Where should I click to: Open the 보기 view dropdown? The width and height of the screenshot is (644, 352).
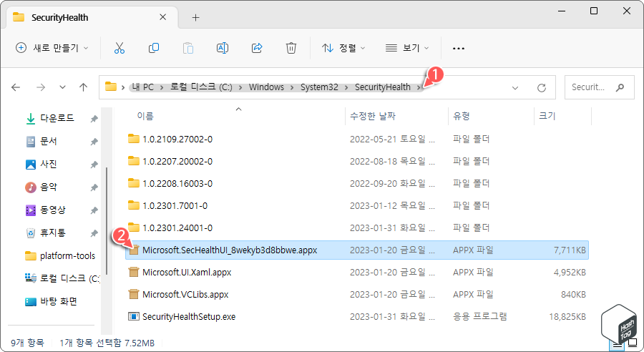coord(407,48)
